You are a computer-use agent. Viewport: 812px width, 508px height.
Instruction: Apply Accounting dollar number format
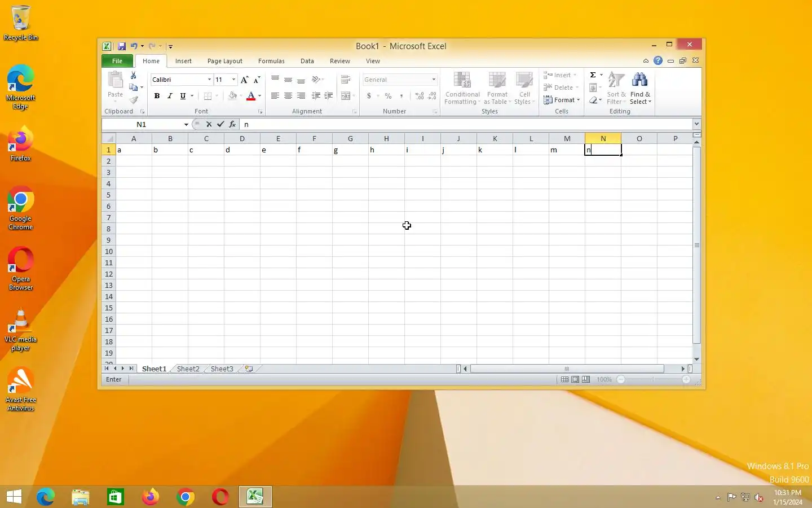tap(369, 96)
